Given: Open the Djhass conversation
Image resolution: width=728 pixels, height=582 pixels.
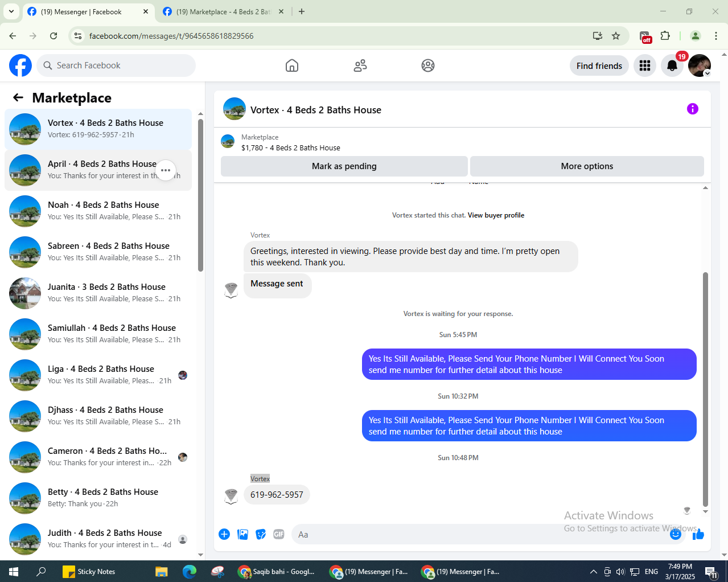Looking at the screenshot, I should coord(98,416).
